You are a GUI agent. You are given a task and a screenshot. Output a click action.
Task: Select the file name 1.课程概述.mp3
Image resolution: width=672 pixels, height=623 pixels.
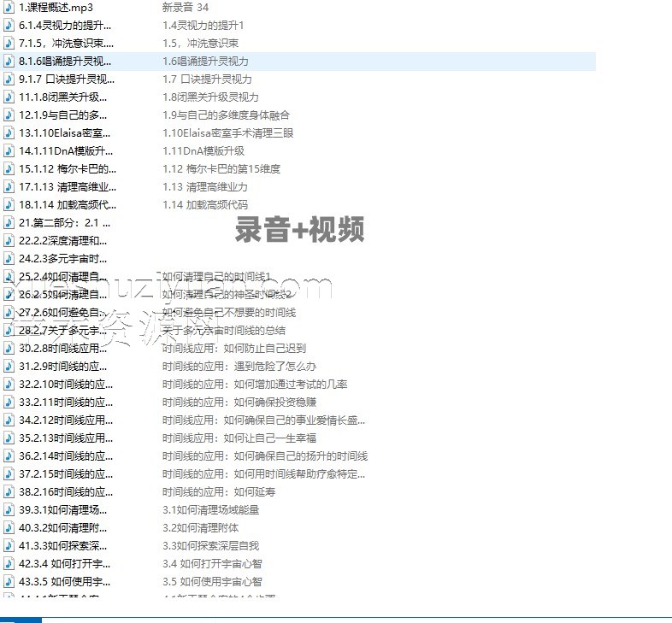56,8
